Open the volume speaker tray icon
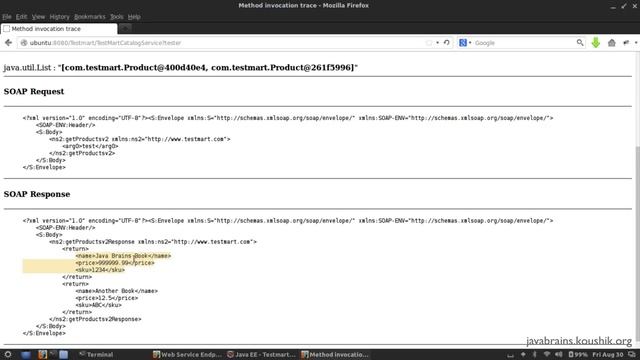 pos(559,354)
